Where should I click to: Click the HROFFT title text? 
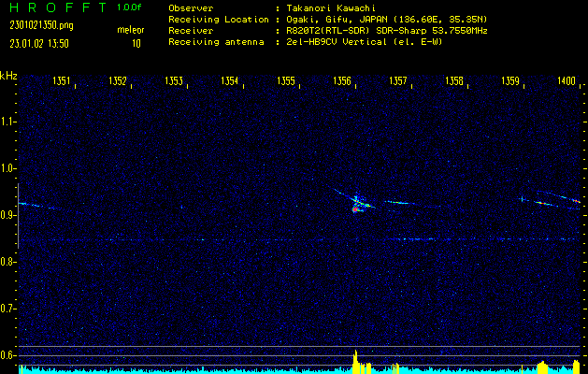[x=58, y=7]
